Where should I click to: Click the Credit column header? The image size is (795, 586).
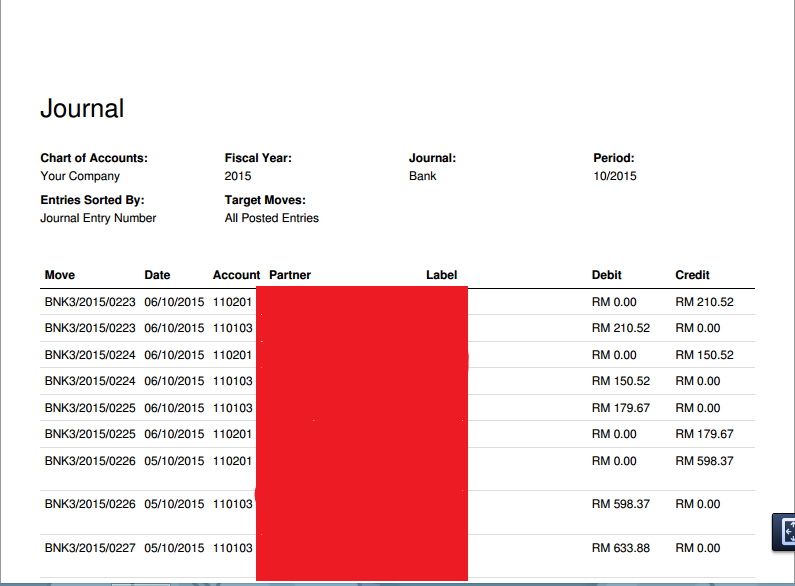click(x=692, y=275)
